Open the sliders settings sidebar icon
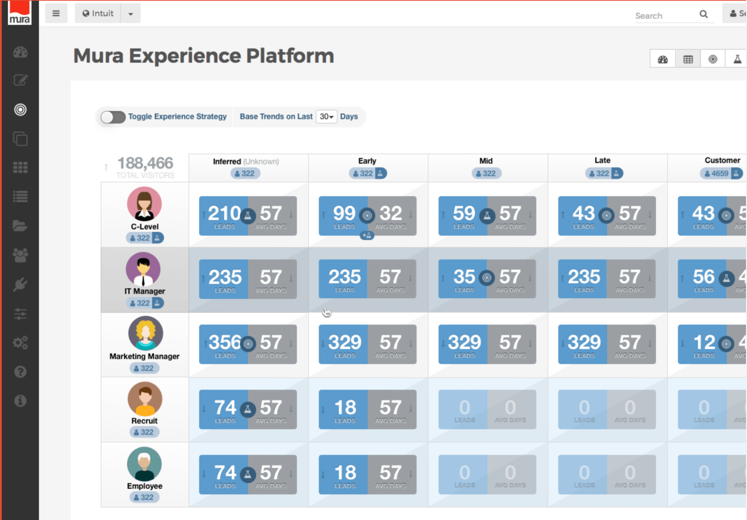Screen dimensions: 747x520 [20, 314]
